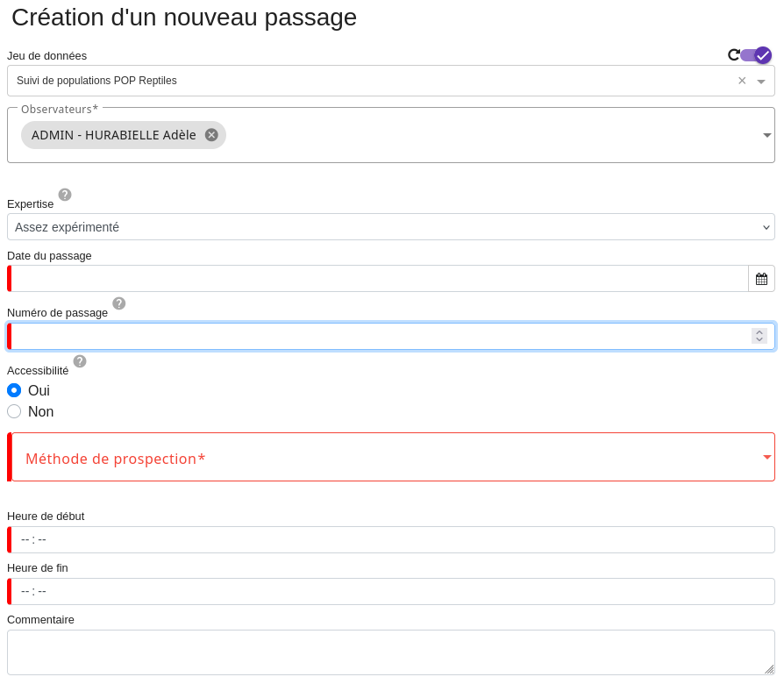Image resolution: width=784 pixels, height=684 pixels.
Task: Open the Expertise select menu
Action: coord(390,227)
